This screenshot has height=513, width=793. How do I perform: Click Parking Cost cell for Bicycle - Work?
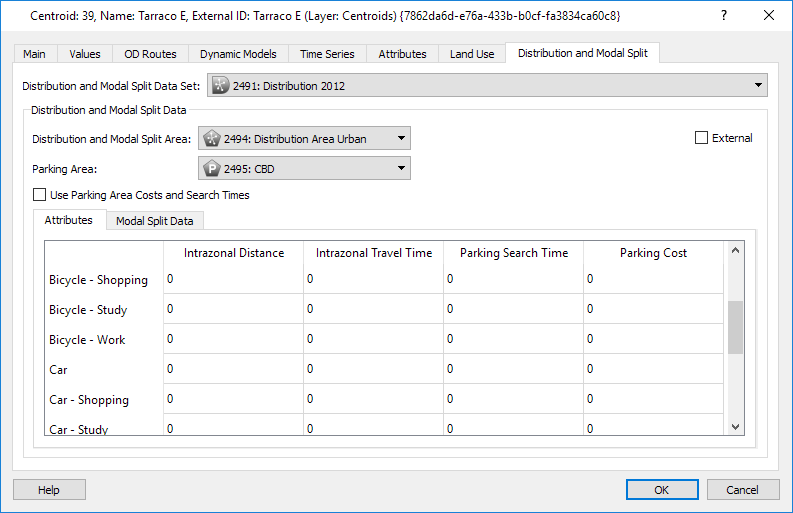point(653,338)
